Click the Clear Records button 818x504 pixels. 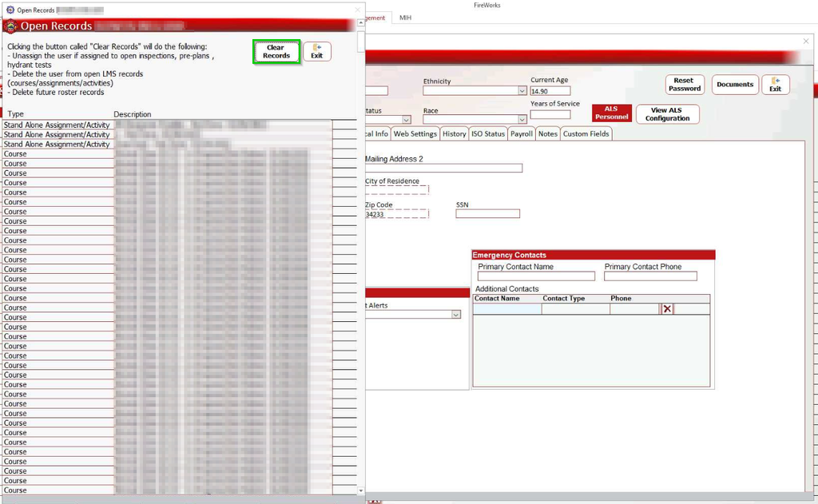tap(276, 52)
